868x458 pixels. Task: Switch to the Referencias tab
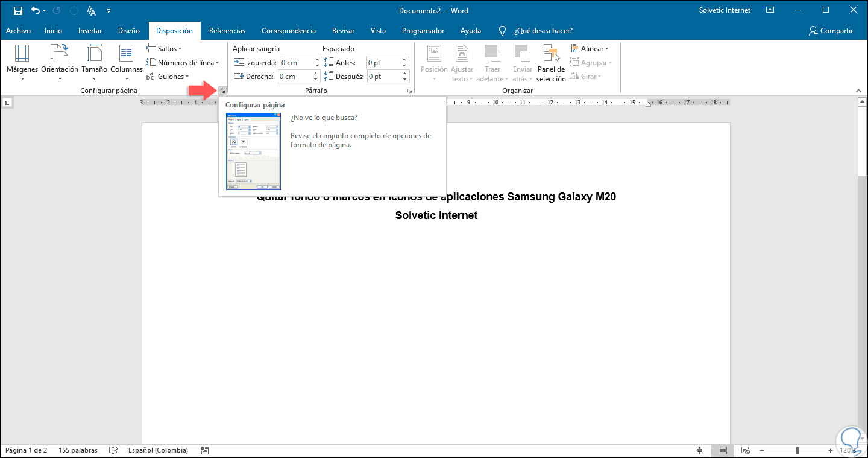227,31
